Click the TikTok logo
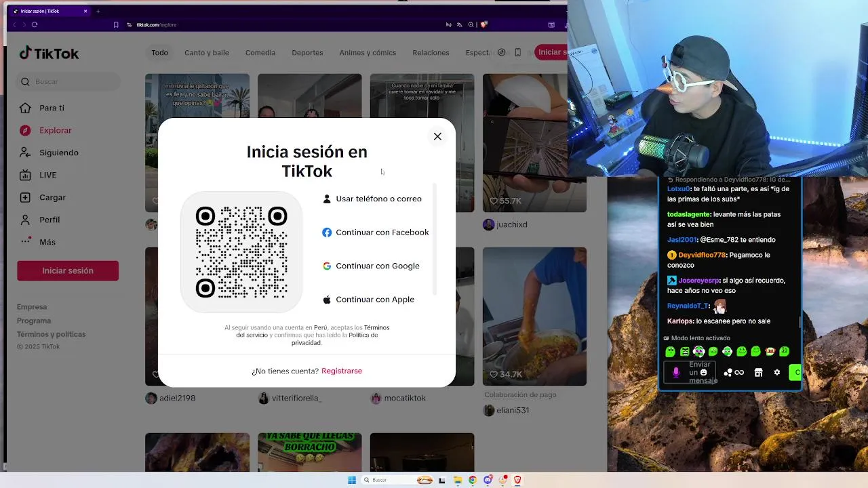868x488 pixels. coord(49,54)
